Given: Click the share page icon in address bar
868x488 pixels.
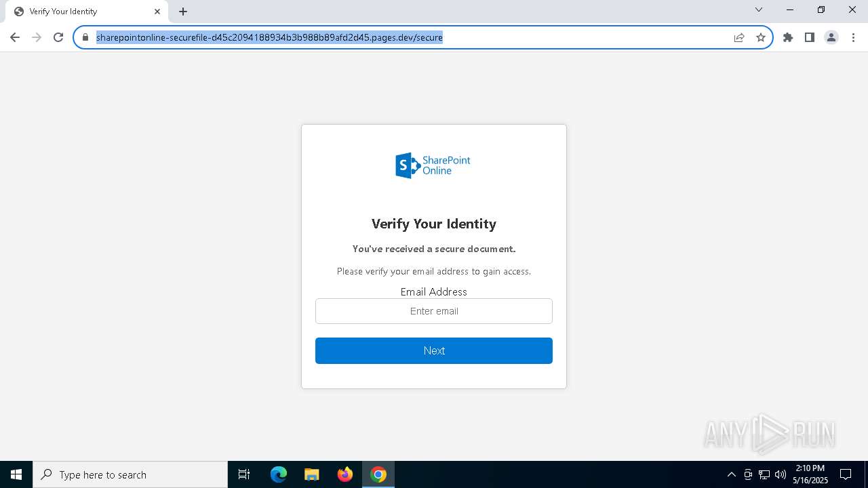Looking at the screenshot, I should pyautogui.click(x=739, y=37).
